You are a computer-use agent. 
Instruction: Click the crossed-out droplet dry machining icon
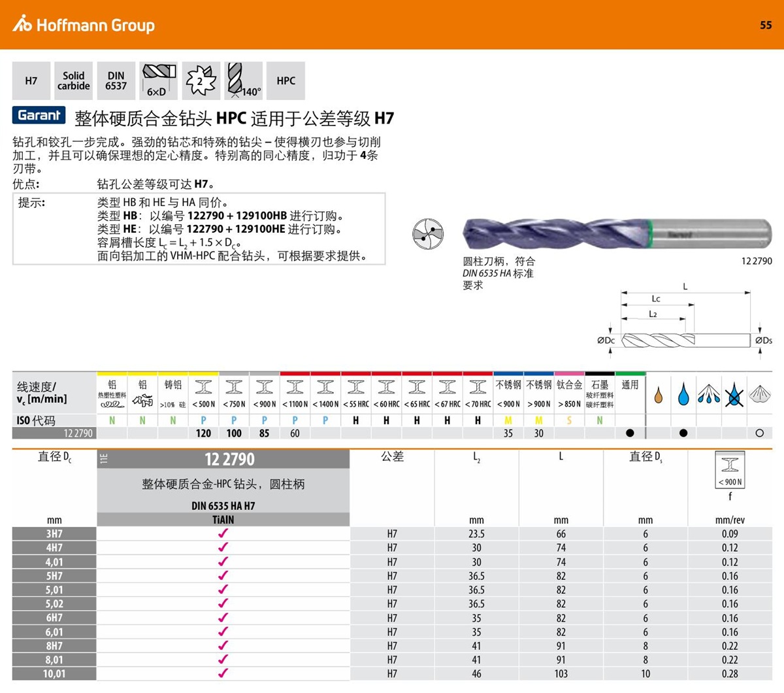734,395
